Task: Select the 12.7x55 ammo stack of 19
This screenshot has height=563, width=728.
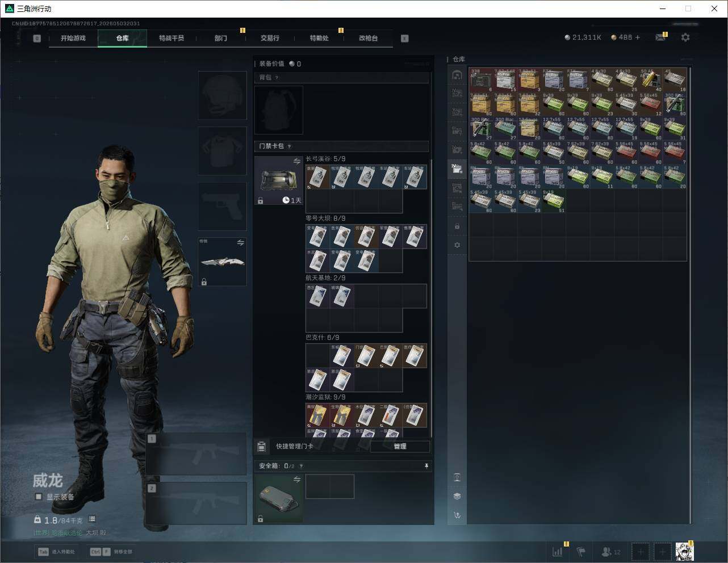Action: (x=626, y=128)
